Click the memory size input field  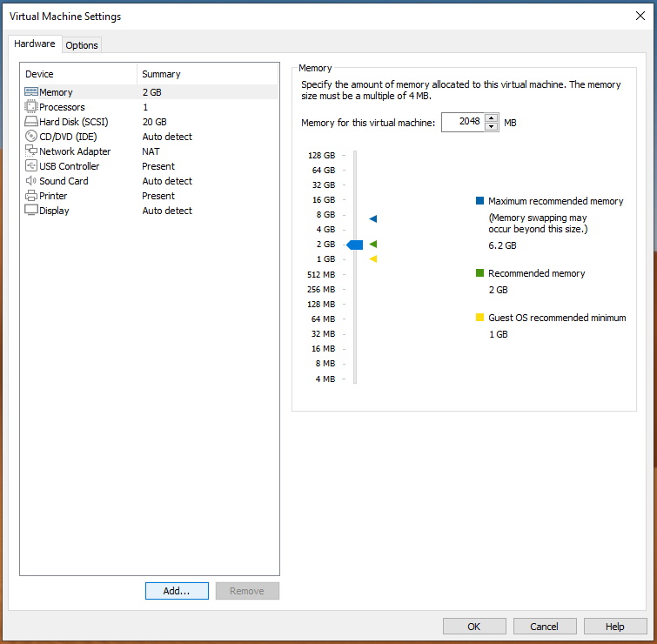(x=463, y=122)
